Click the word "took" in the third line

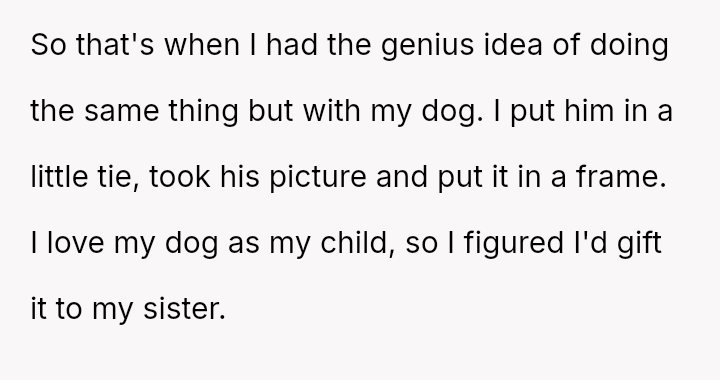point(180,176)
